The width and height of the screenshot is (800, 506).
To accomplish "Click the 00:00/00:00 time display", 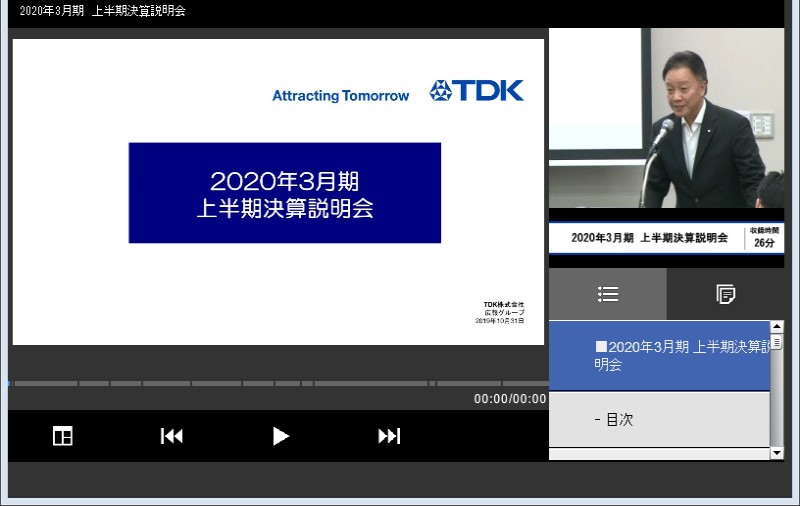I will click(x=510, y=399).
